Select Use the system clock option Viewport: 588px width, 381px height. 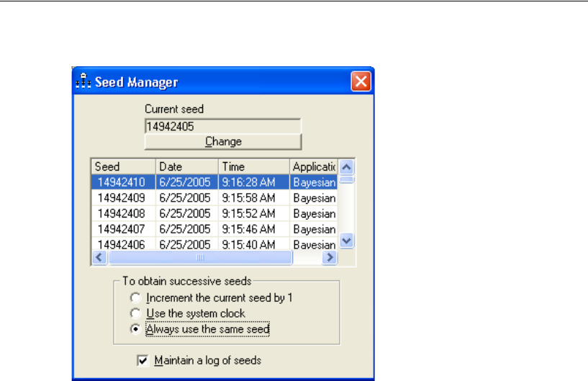tap(132, 313)
